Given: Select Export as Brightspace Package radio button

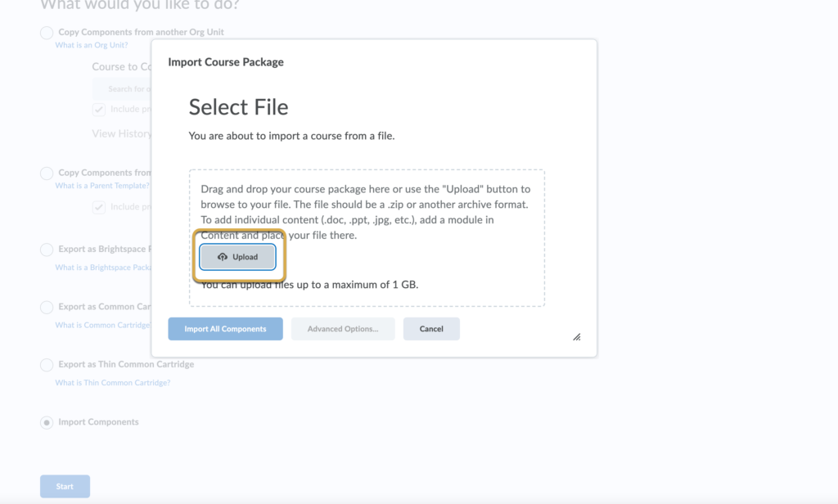Looking at the screenshot, I should tap(47, 250).
